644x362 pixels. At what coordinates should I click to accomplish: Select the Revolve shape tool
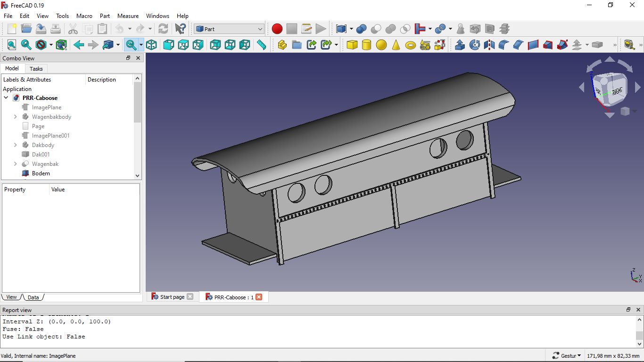(475, 45)
